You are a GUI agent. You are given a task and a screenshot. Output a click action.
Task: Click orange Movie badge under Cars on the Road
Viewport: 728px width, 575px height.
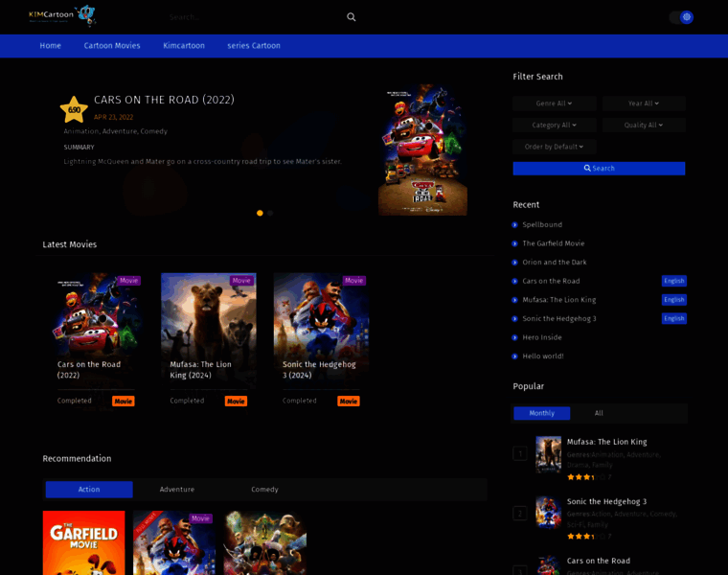[x=123, y=402]
